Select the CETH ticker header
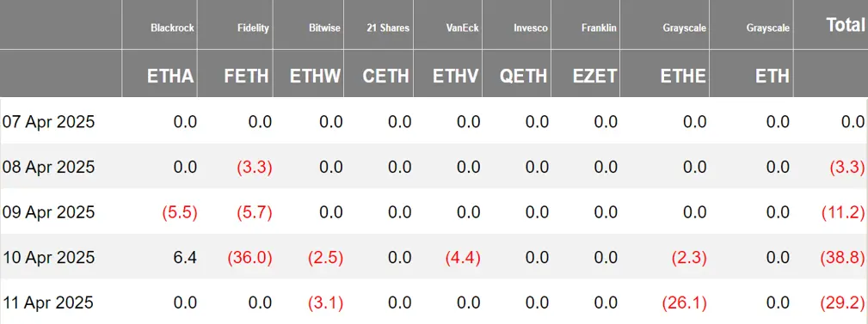This screenshot has height=324, width=868. (x=386, y=76)
